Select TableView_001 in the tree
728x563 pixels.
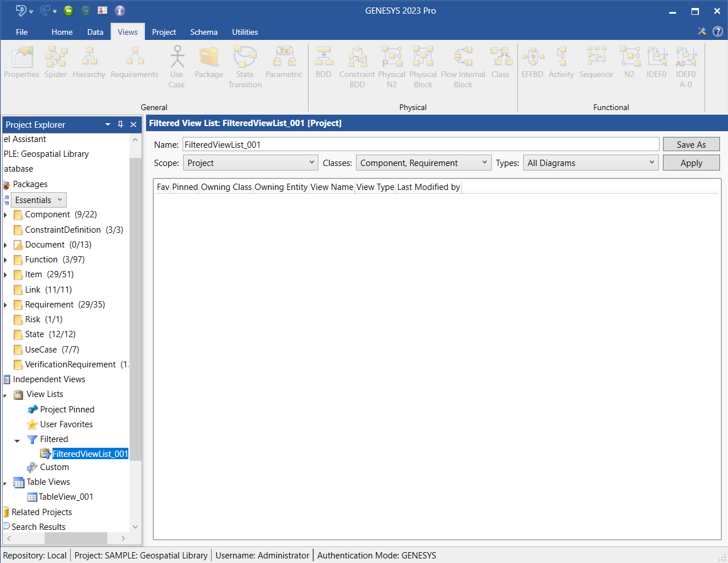point(66,497)
